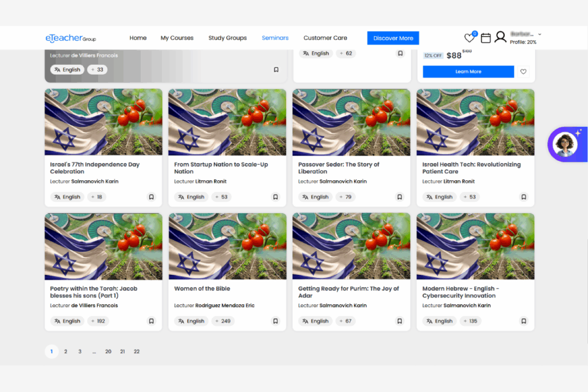
Task: Go to page 3
Action: click(x=80, y=351)
